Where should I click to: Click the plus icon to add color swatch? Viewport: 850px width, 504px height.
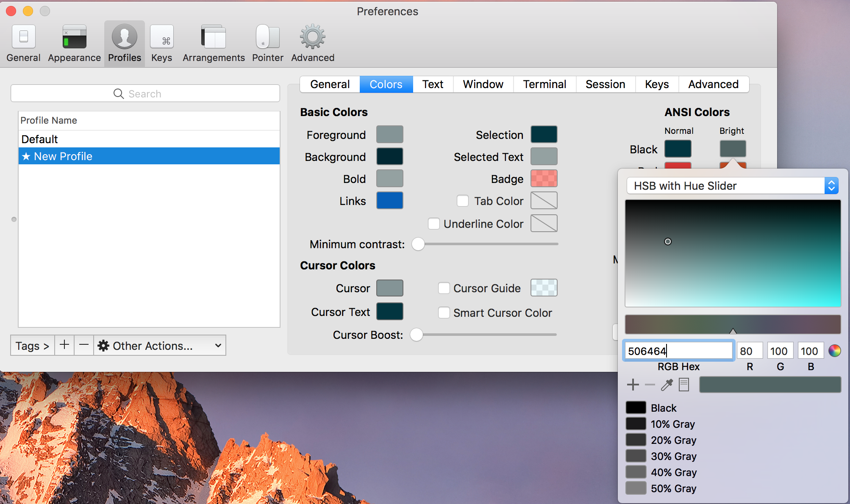[x=633, y=385]
